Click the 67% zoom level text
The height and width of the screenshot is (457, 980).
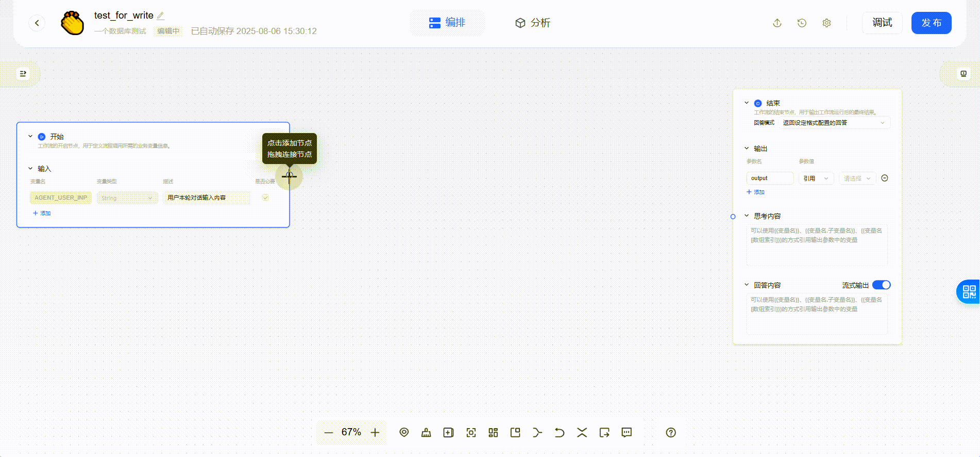pyautogui.click(x=351, y=432)
